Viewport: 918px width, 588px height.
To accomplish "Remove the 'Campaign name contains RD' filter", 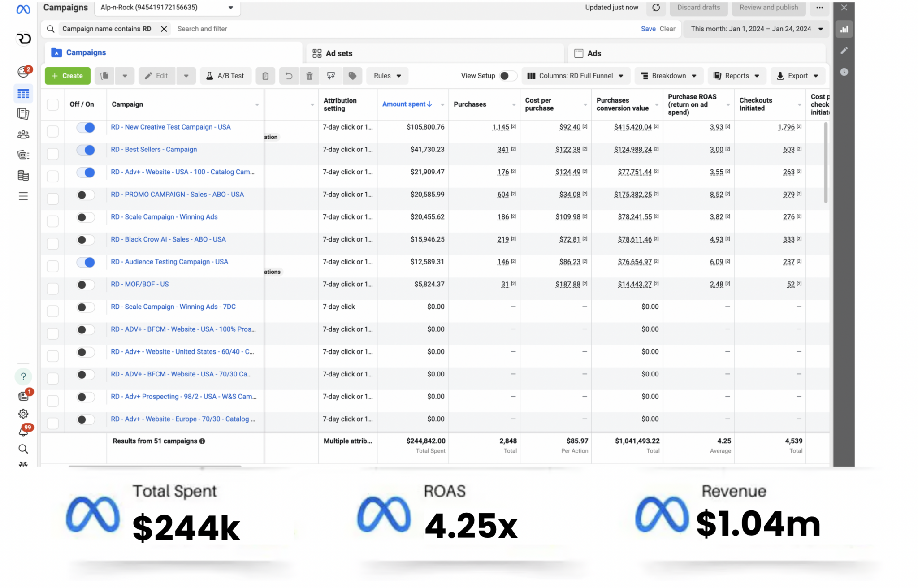I will pyautogui.click(x=164, y=29).
